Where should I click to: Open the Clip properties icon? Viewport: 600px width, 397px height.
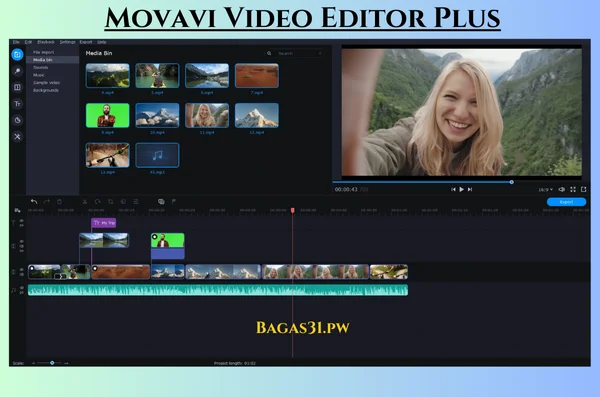click(x=136, y=201)
